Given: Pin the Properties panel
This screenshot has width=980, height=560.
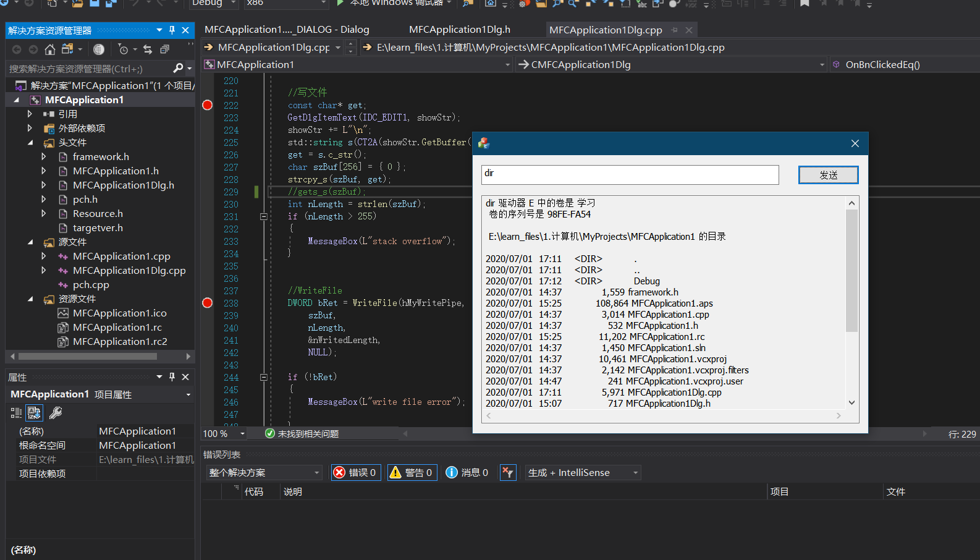Looking at the screenshot, I should coord(172,376).
